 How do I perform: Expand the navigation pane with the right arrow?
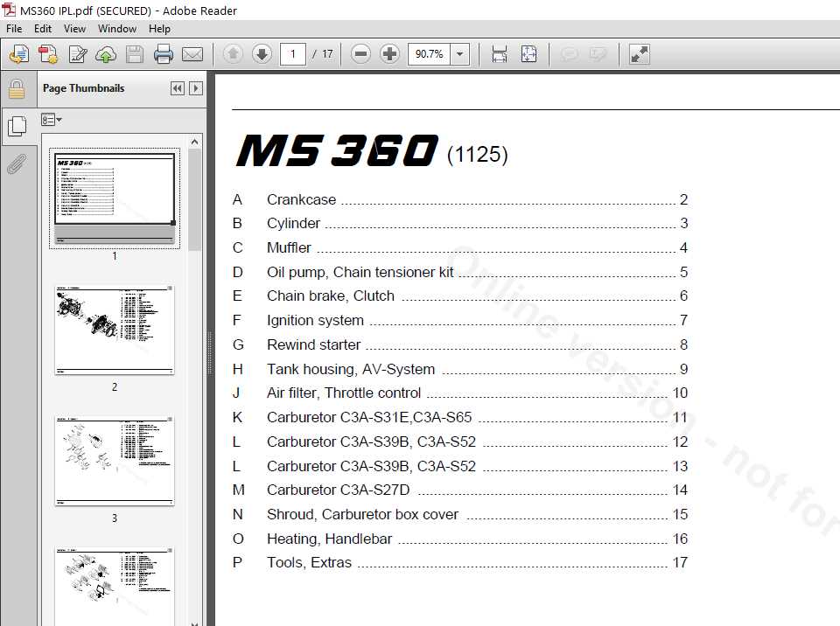coord(196,88)
